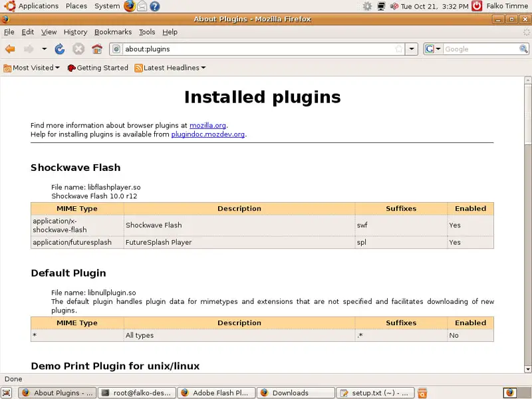Click the 'FutureSplash Player' description cell
532x399 pixels.
tap(239, 242)
